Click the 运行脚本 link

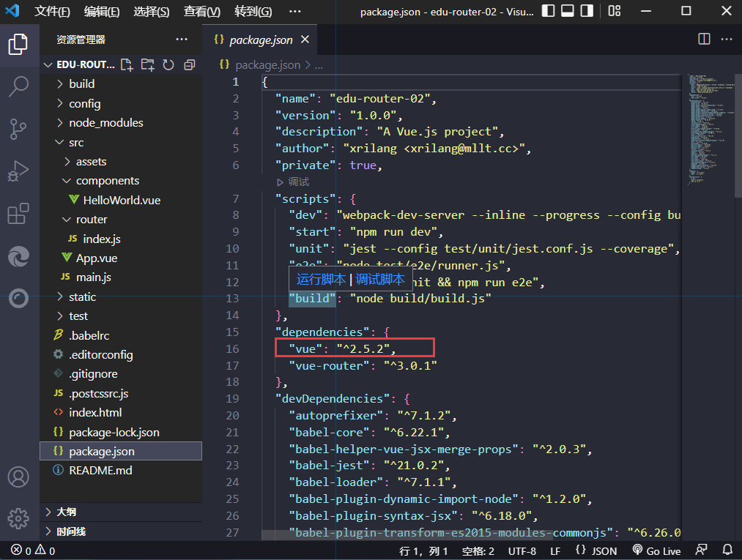click(321, 279)
